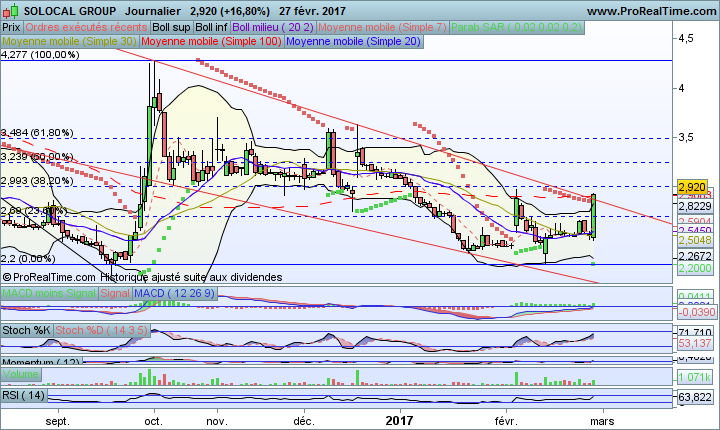Click the févr. month marker on time axis
This screenshot has width=720, height=430.
[x=506, y=421]
